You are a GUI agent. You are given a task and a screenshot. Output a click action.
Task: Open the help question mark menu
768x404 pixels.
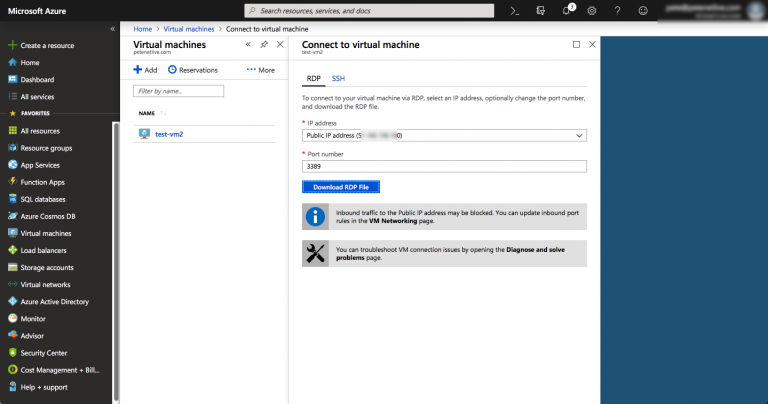pyautogui.click(x=617, y=11)
